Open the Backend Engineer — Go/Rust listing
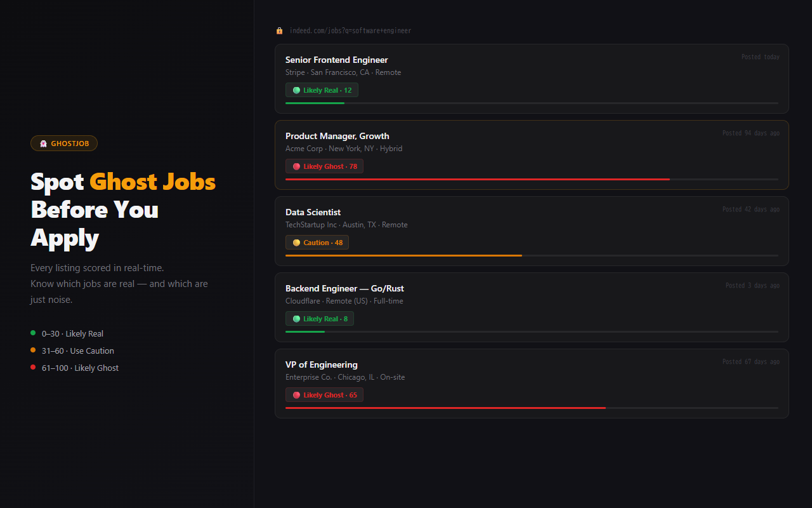Screen dimensions: 812x508 [x=344, y=288]
